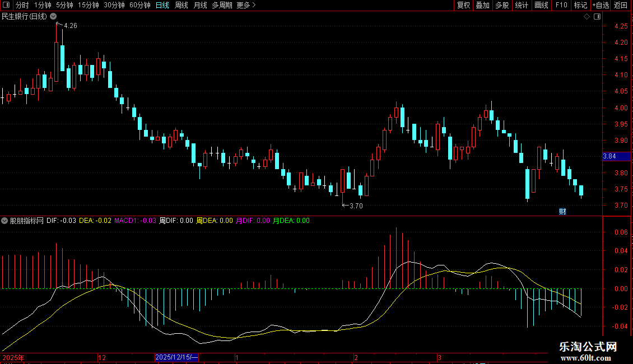Image resolution: width=633 pixels, height=364 pixels.
Task: Add stock via +自选 button
Action: (601, 5)
